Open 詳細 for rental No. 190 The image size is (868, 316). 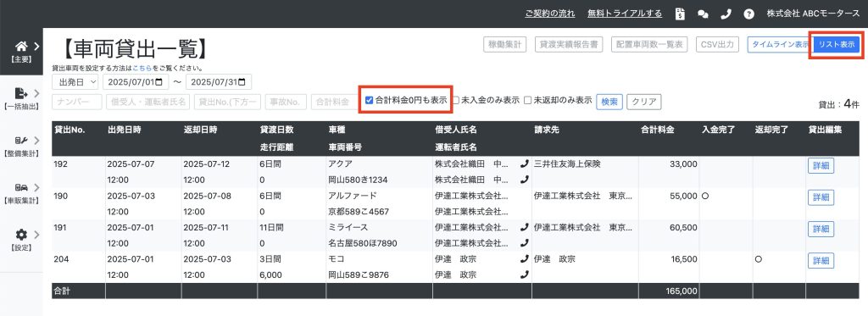821,197
